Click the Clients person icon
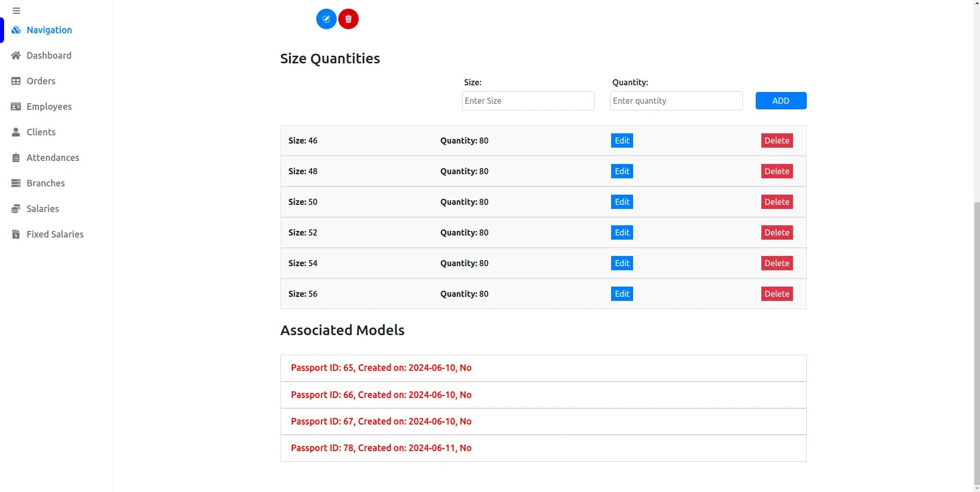This screenshot has width=980, height=492. [16, 132]
